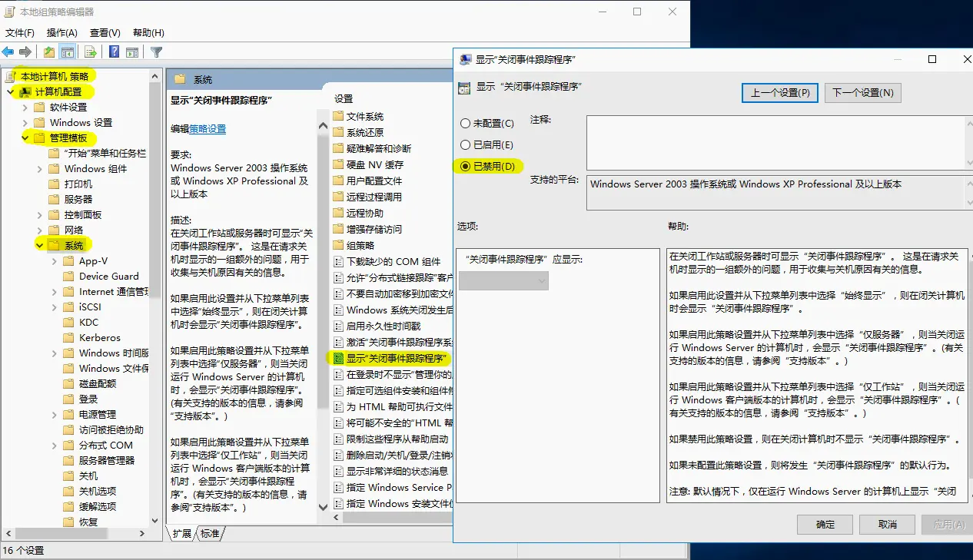973x560 pixels.
Task: Select iSCSI in the tree
Action: (x=89, y=307)
